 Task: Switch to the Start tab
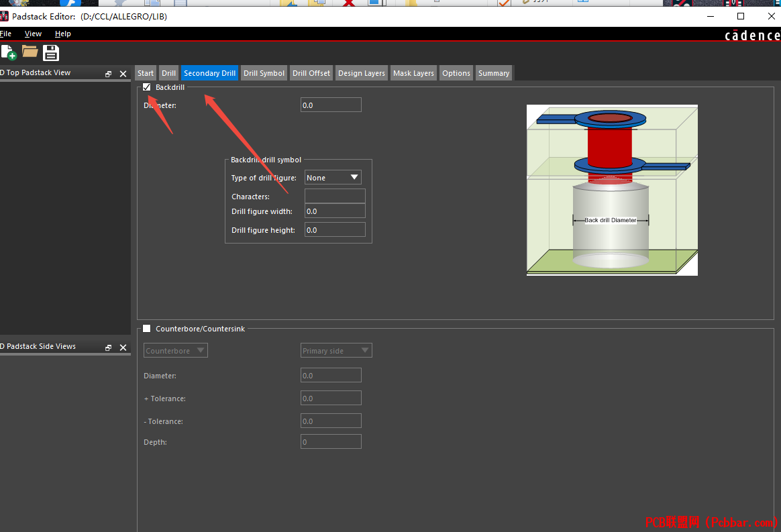click(146, 72)
